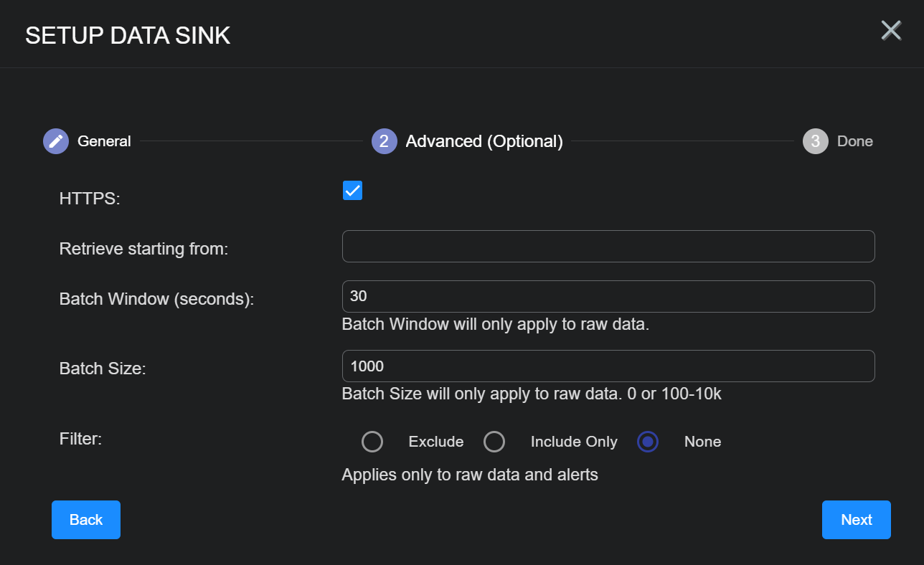The height and width of the screenshot is (565, 924).
Task: Select the None filter radio button
Action: (648, 442)
